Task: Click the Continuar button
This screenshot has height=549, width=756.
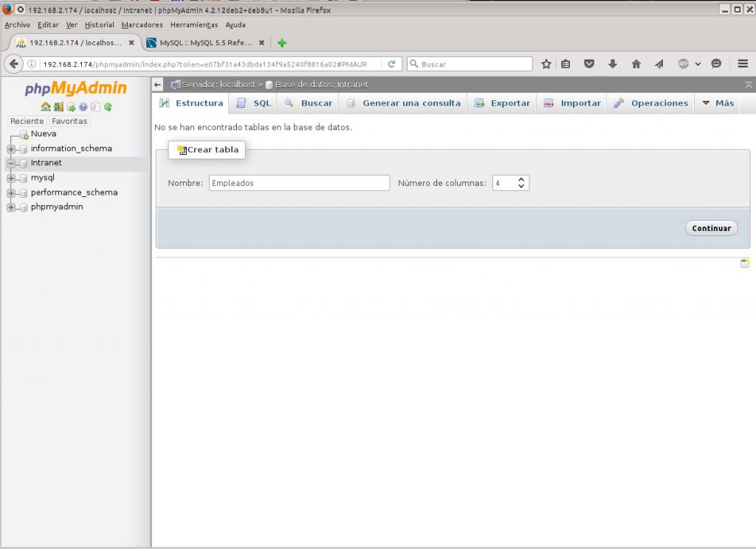Action: [x=711, y=228]
